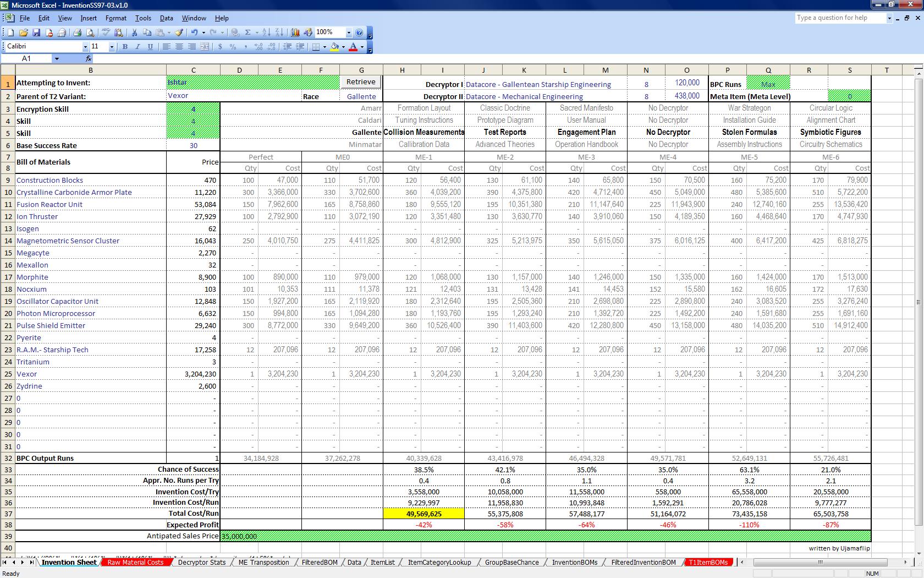Align cell text to the left
924x578 pixels.
pyautogui.click(x=166, y=47)
